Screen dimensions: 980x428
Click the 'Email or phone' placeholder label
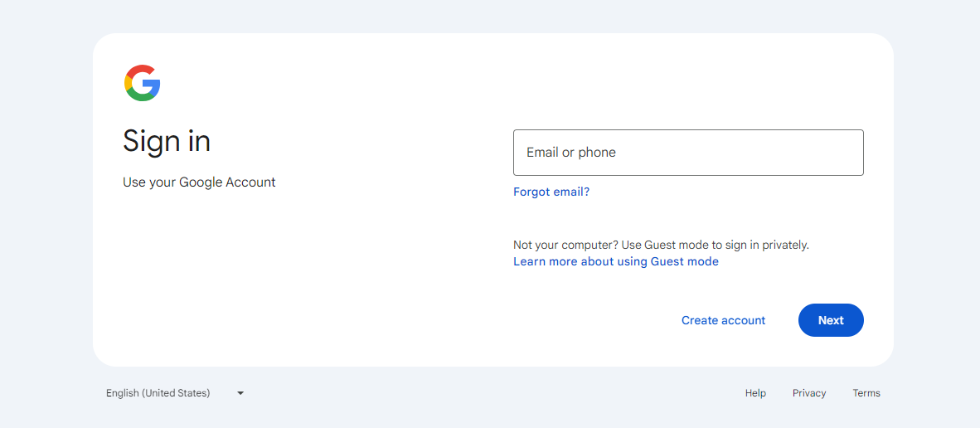[x=571, y=153]
